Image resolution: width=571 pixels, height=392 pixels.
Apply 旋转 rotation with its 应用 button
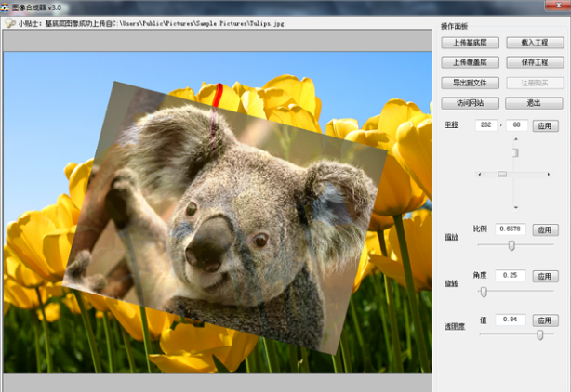[x=545, y=276]
